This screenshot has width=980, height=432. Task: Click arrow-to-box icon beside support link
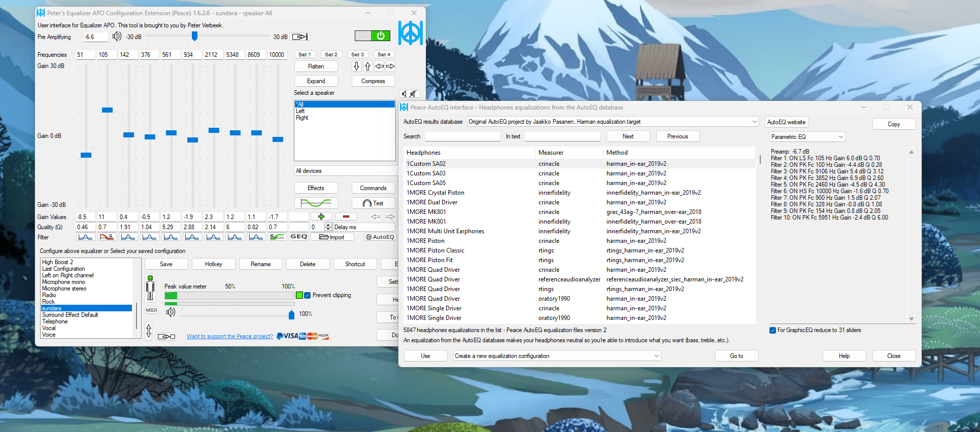coord(166,336)
